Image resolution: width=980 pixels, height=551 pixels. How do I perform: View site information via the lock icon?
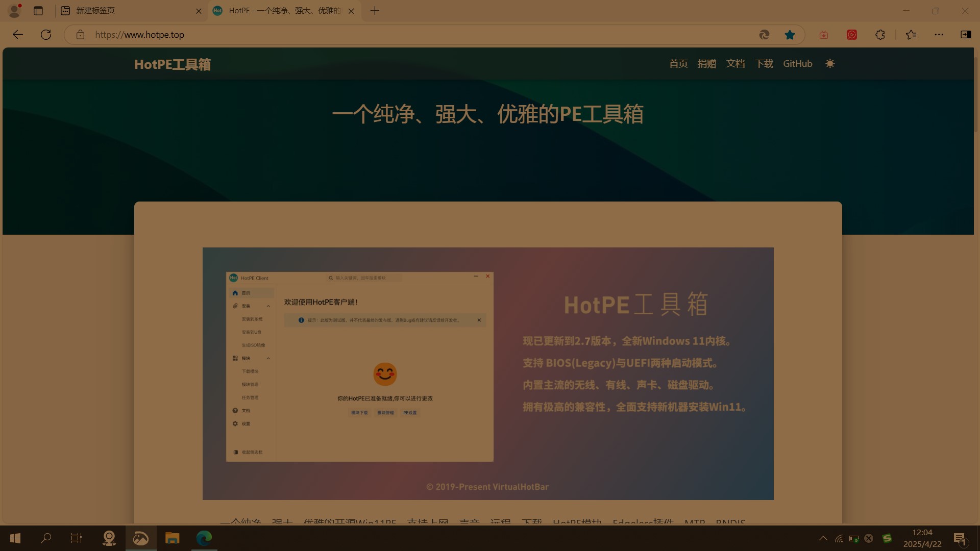[80, 35]
